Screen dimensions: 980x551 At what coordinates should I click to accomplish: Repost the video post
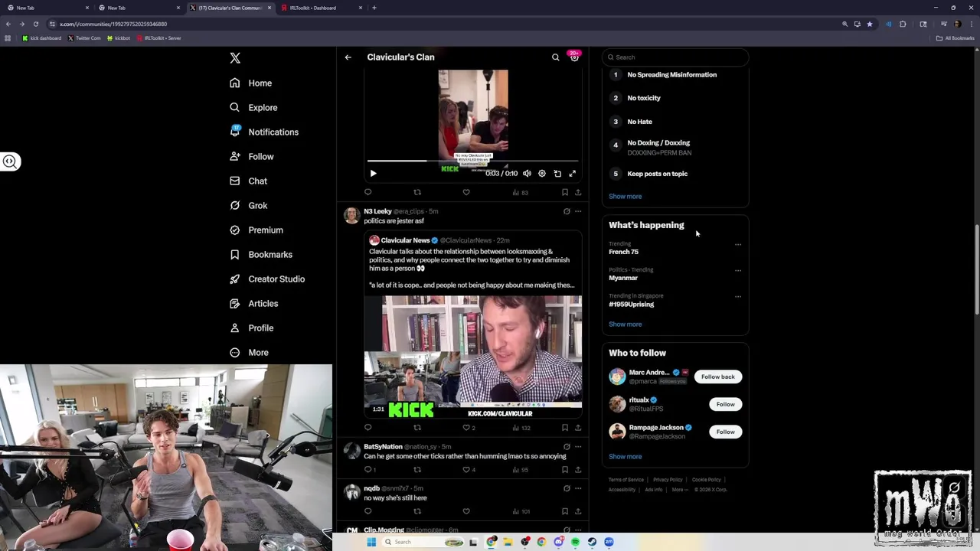click(417, 192)
